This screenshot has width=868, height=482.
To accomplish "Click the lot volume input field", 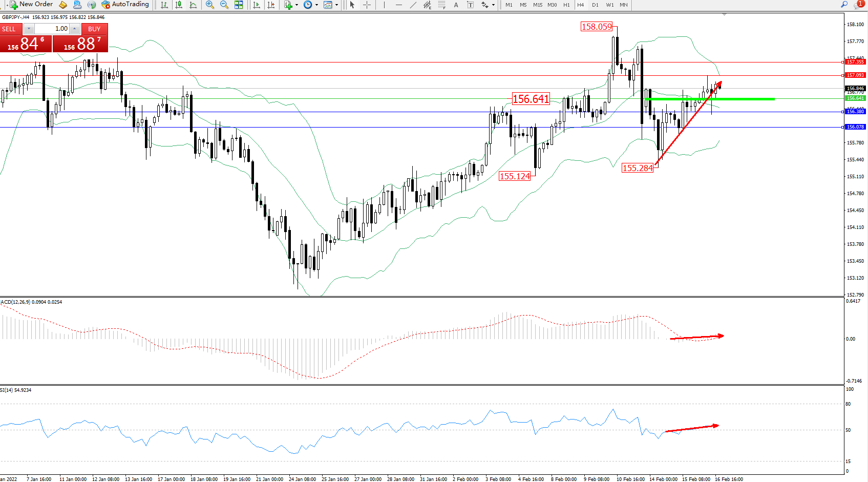I will click(52, 29).
